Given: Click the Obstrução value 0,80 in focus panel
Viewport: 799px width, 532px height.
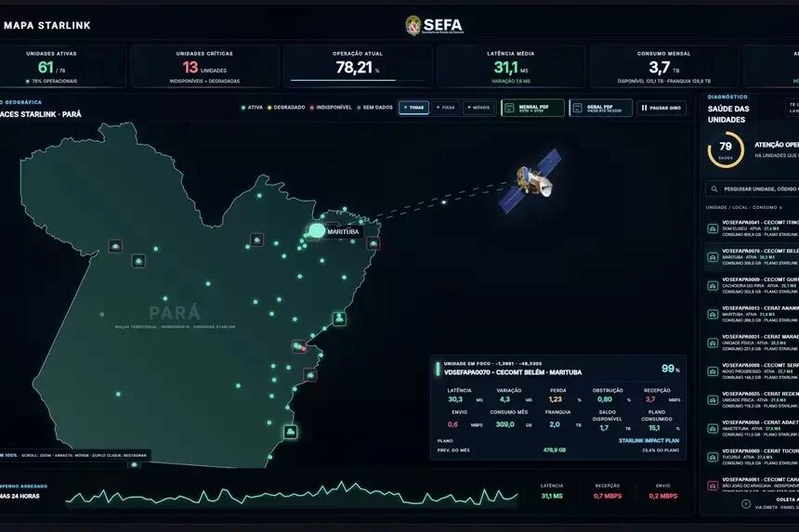Looking at the screenshot, I should (605, 399).
